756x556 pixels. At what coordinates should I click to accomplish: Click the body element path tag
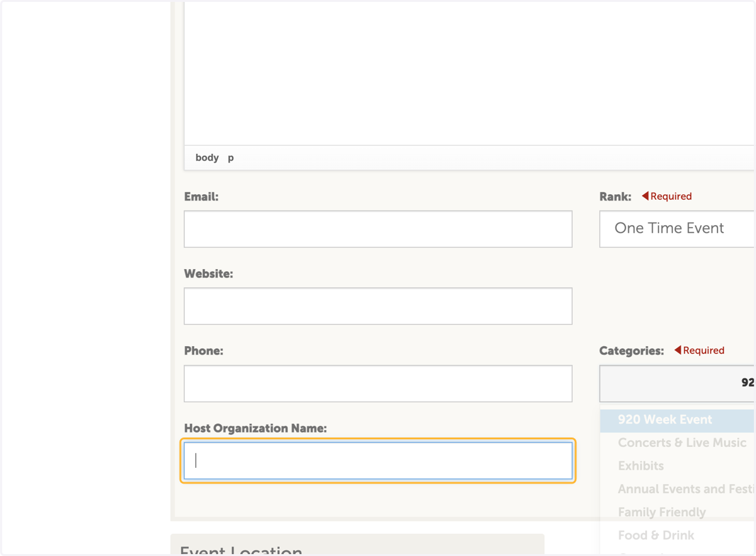[x=207, y=158]
